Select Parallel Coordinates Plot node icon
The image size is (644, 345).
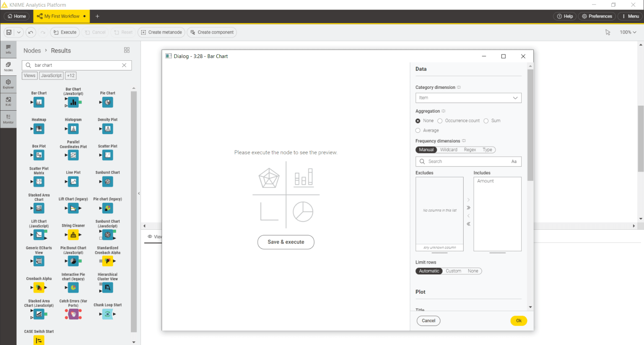pos(73,155)
